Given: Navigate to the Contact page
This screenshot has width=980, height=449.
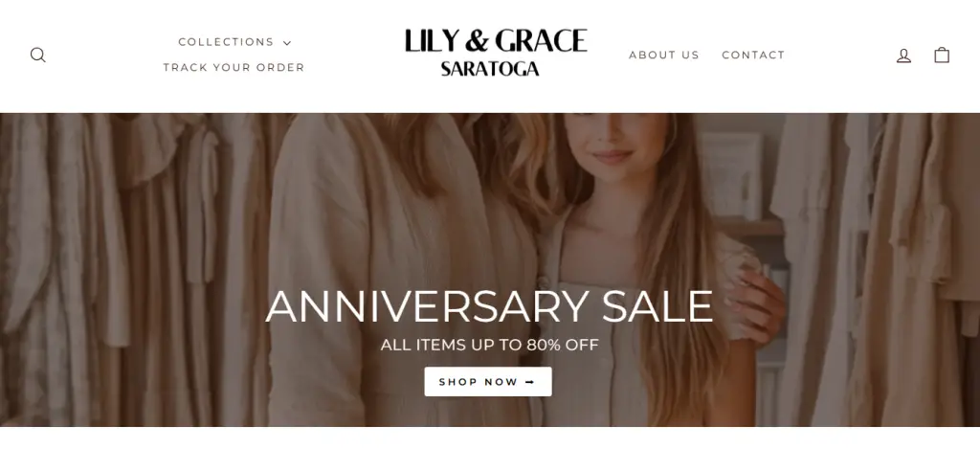Looking at the screenshot, I should click(x=753, y=55).
